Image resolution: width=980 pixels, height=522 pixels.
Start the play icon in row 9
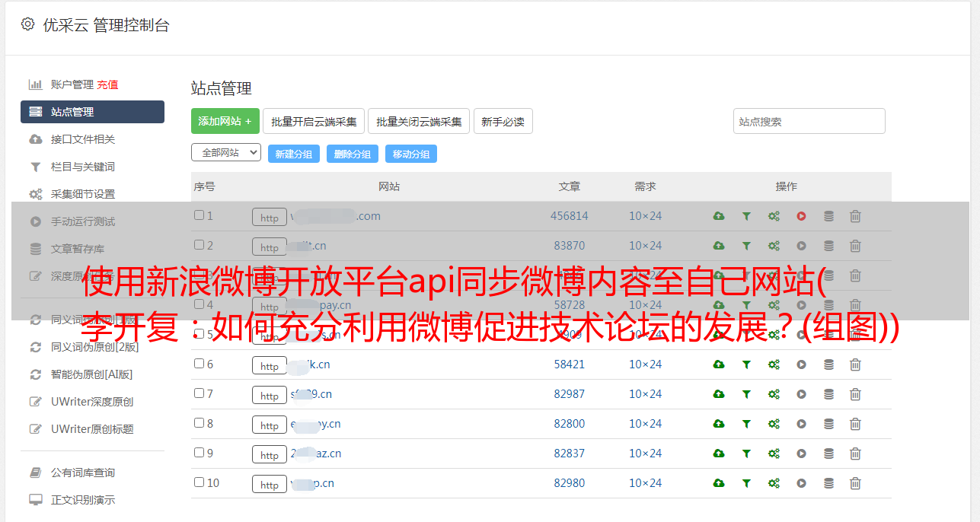coord(801,454)
